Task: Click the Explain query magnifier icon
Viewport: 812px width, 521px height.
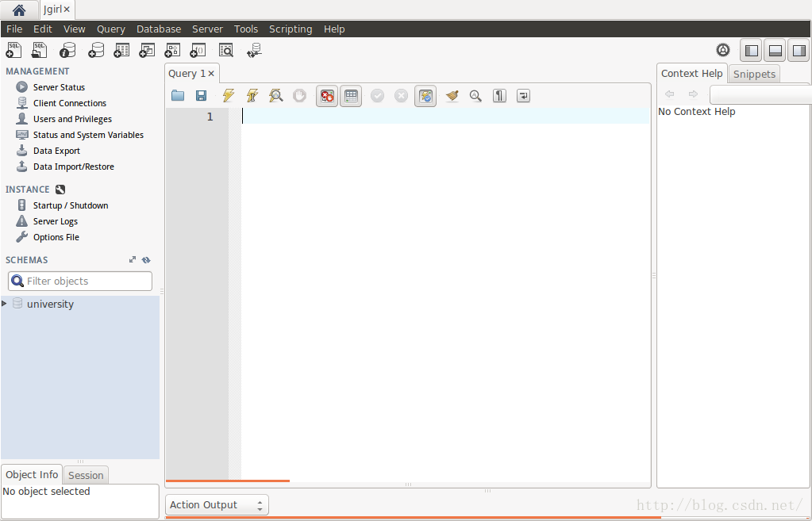Action: (x=275, y=96)
